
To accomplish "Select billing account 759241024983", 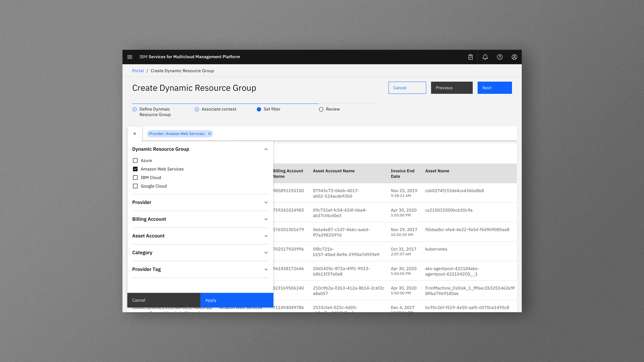I will 288,210.
